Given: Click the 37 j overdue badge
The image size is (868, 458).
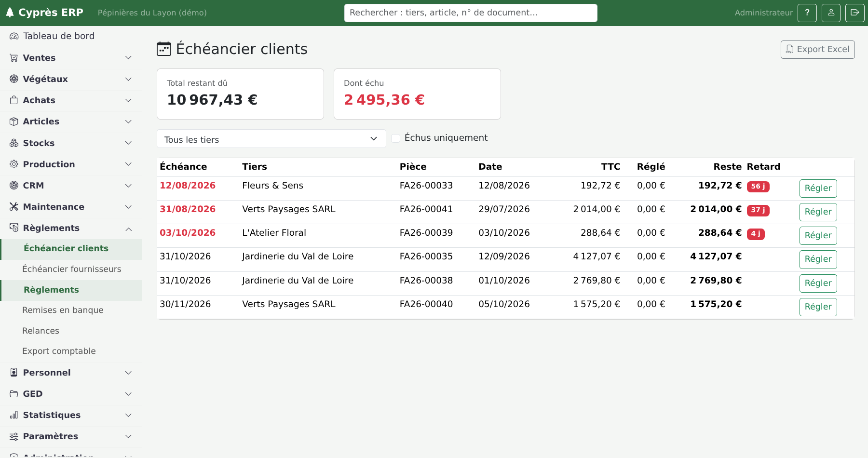Looking at the screenshot, I should 758,210.
